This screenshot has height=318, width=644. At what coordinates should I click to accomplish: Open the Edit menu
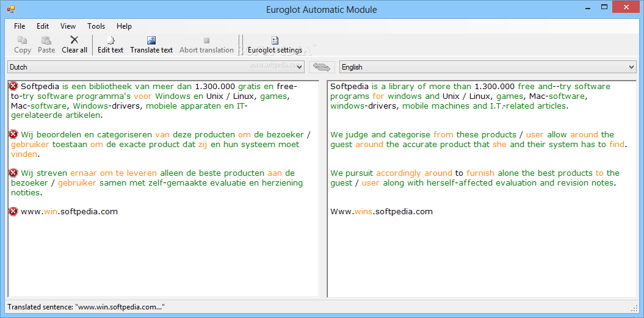(43, 26)
